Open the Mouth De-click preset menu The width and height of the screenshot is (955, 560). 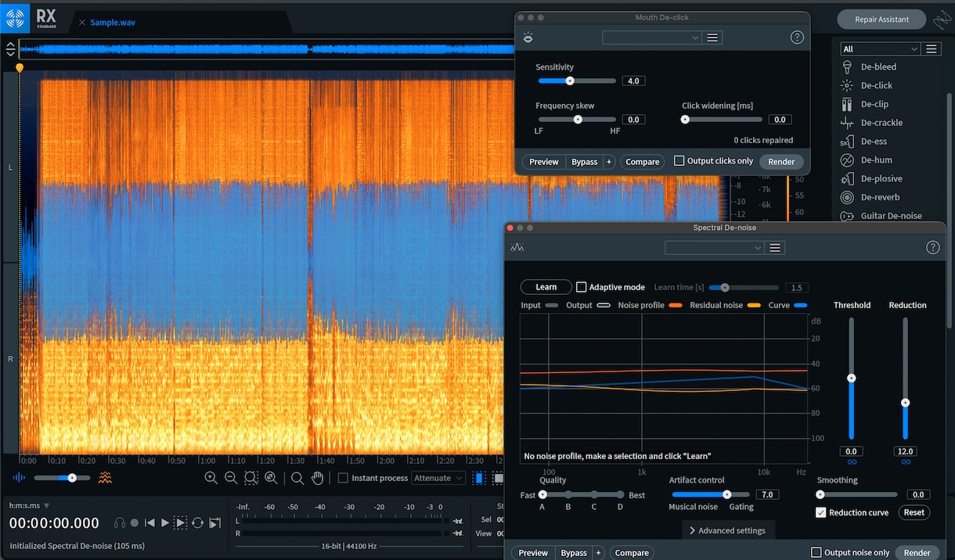point(712,38)
